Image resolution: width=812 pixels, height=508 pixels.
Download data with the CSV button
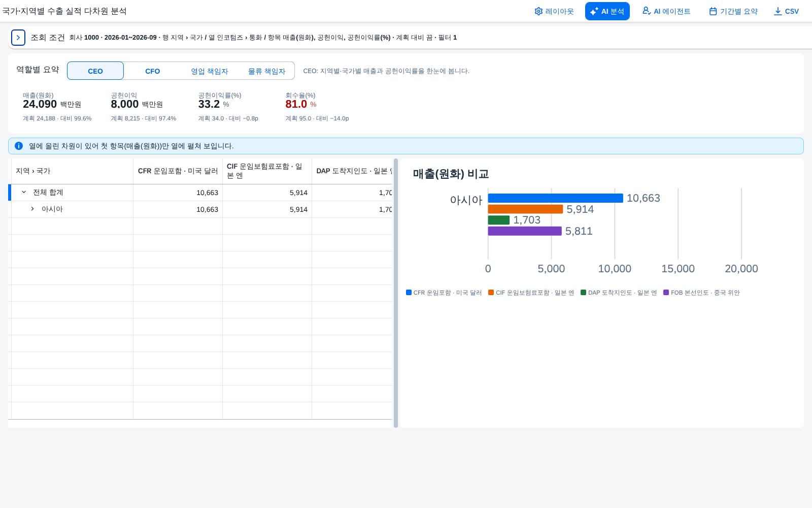[786, 11]
